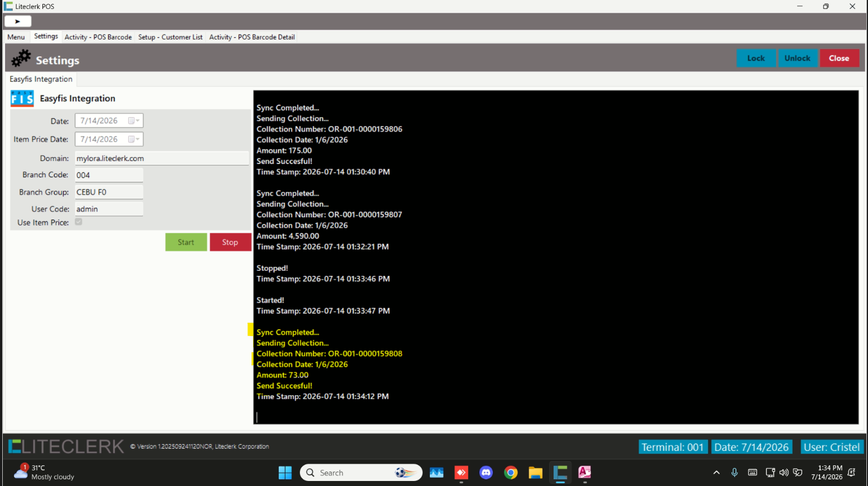Select the Settings tab
This screenshot has height=486, width=868.
[x=46, y=36]
